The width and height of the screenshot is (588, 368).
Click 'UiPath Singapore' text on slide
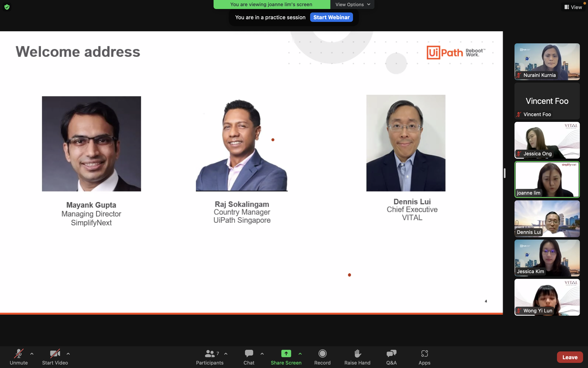(242, 220)
